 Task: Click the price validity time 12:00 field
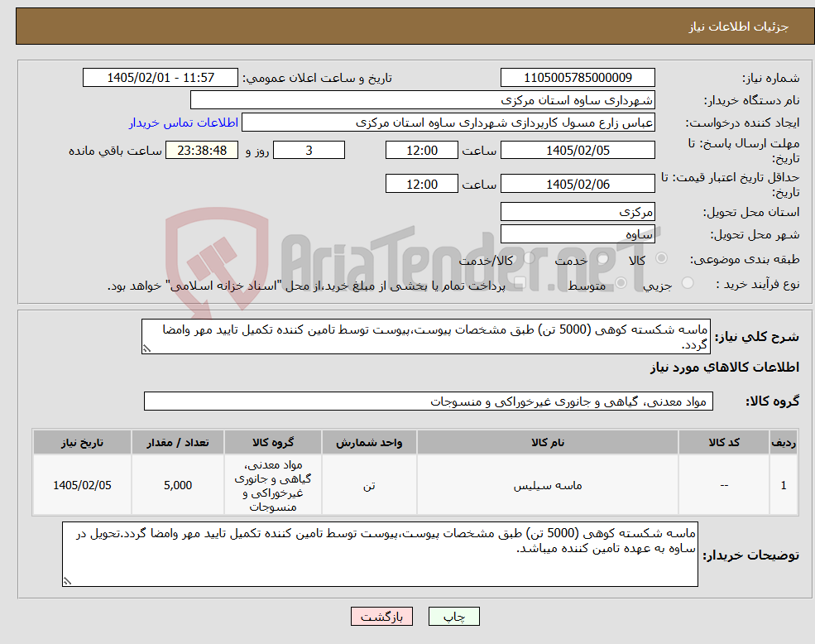pyautogui.click(x=421, y=184)
